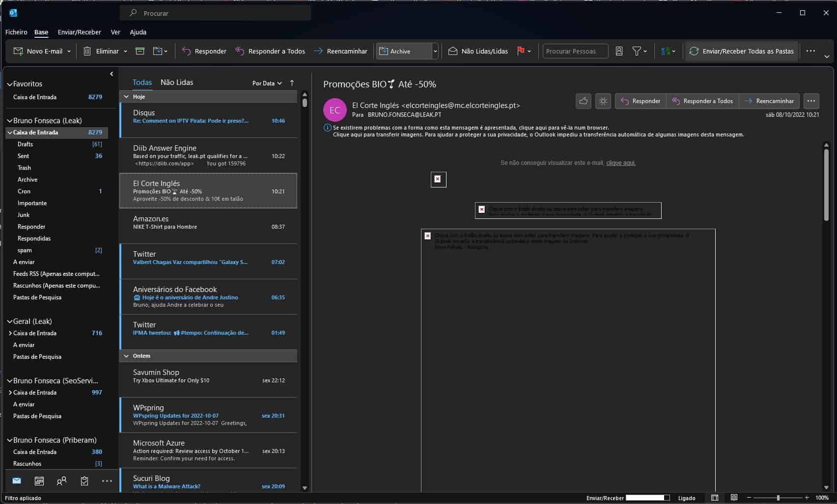Click Reencaminhar in reading pane
The image size is (837, 504).
click(x=769, y=101)
